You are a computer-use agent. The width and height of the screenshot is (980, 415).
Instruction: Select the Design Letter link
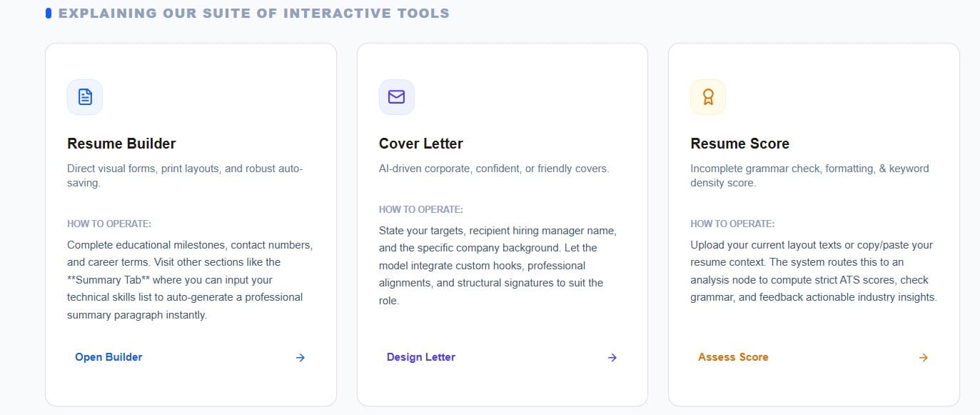click(x=421, y=357)
